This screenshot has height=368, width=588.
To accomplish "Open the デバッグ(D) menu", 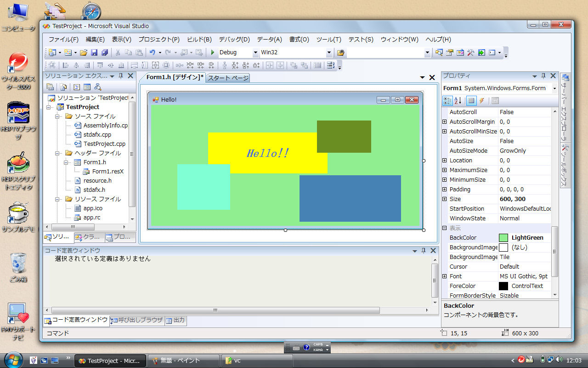I will click(x=234, y=40).
